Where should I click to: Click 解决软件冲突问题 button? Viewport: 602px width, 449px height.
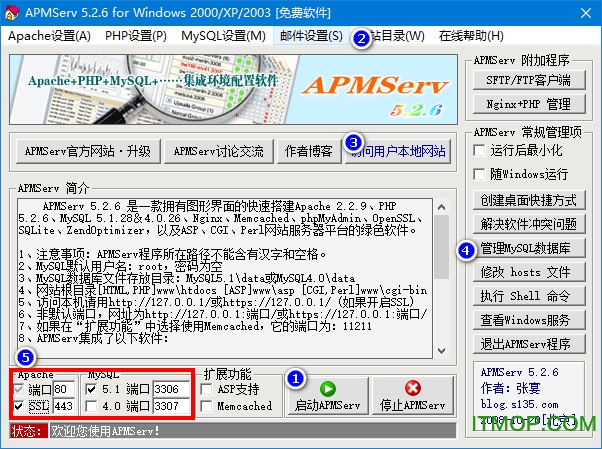tap(529, 224)
